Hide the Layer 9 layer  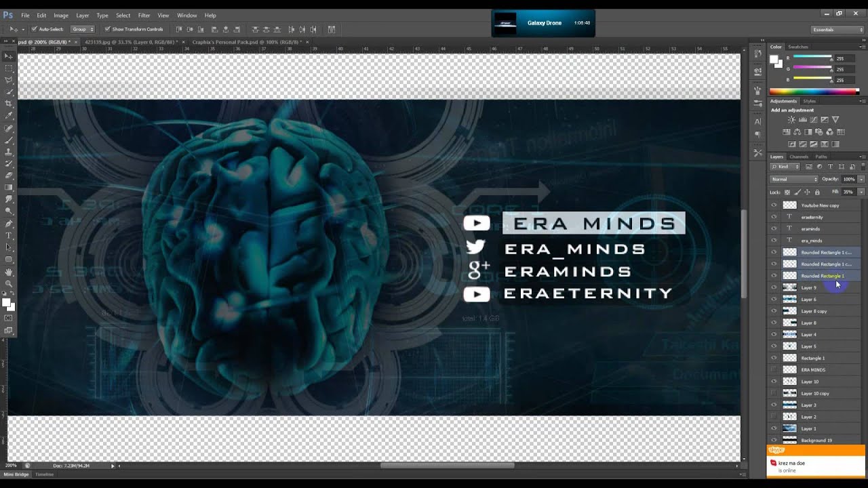click(x=774, y=287)
